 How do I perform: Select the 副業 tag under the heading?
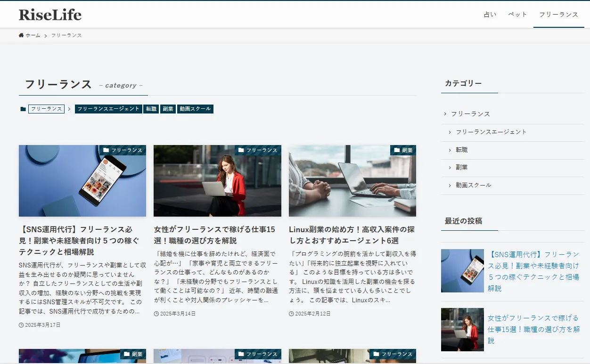pos(168,109)
